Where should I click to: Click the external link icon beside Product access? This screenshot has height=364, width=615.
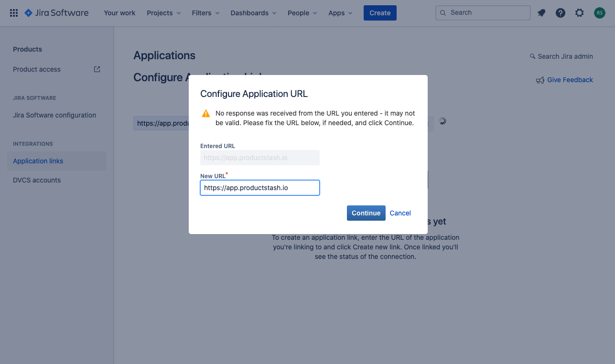(x=97, y=69)
